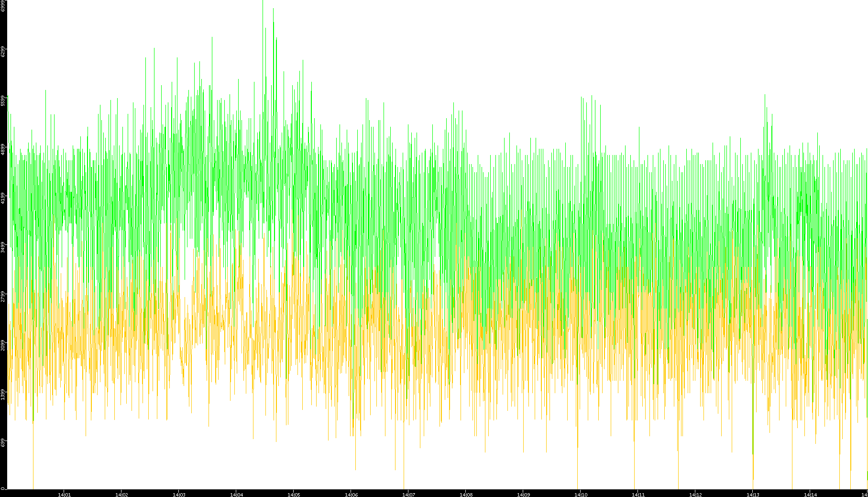Select the 14:14 time marker
The width and height of the screenshot is (868, 497).
(810, 494)
